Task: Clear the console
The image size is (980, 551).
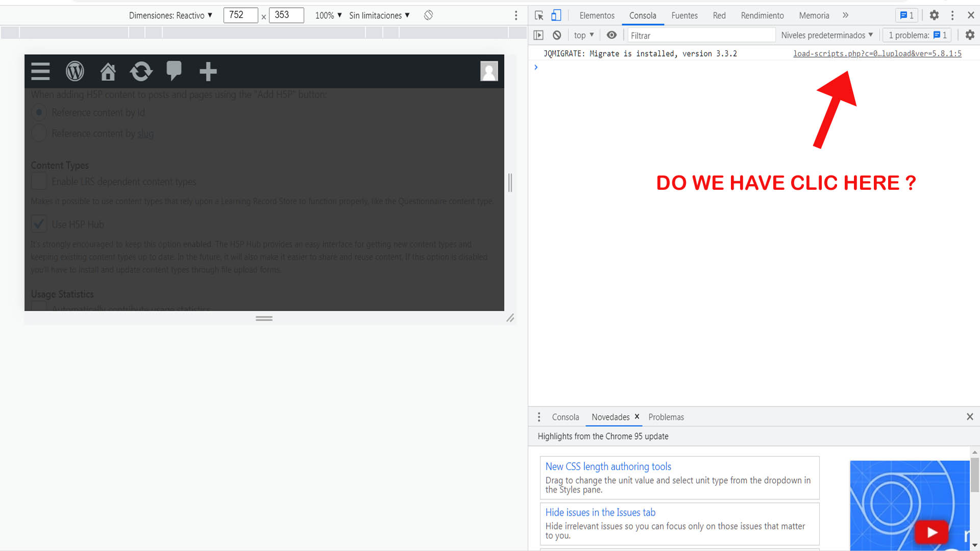Action: click(x=557, y=35)
